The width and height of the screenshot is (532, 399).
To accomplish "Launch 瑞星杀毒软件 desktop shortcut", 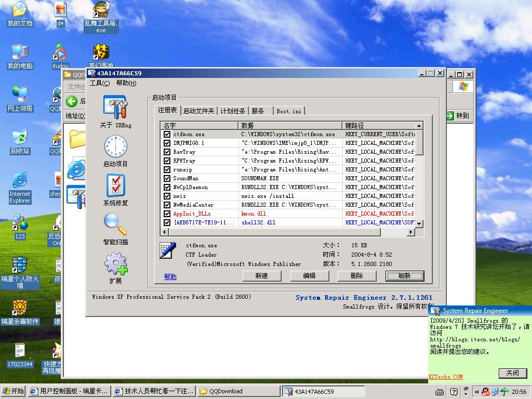I will (20, 308).
